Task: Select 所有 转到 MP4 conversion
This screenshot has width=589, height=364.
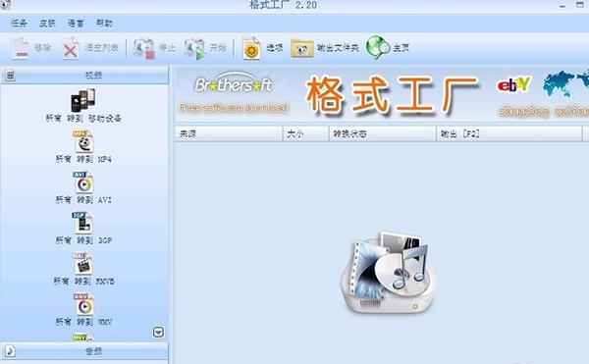Action: (x=83, y=147)
